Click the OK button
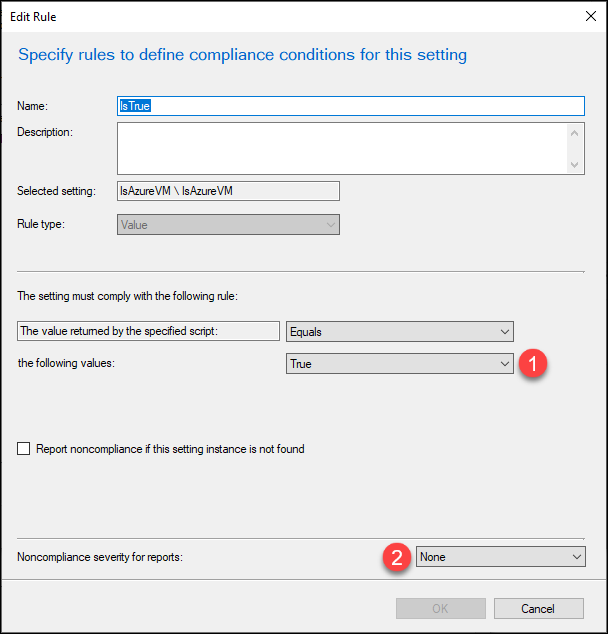 [441, 609]
